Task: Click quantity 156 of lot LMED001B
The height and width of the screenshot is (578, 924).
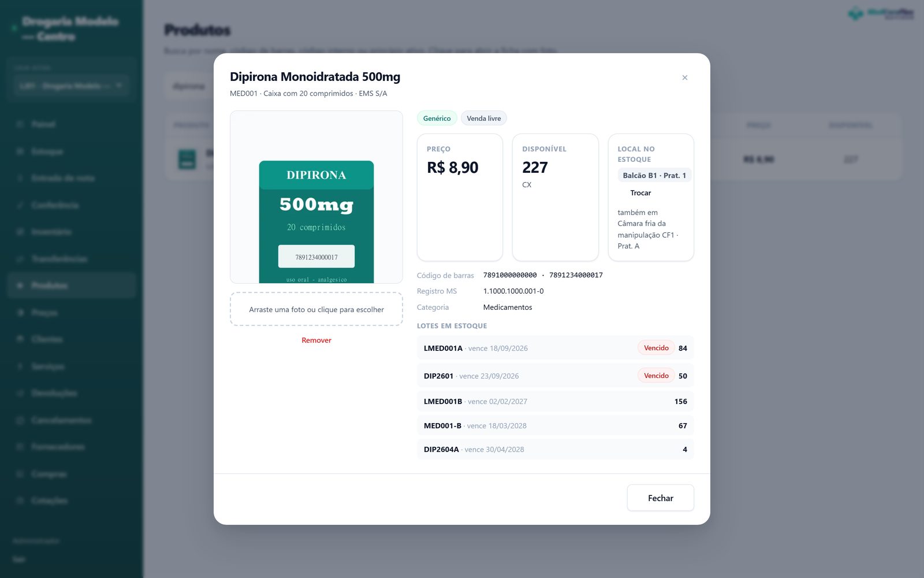Action: [680, 401]
